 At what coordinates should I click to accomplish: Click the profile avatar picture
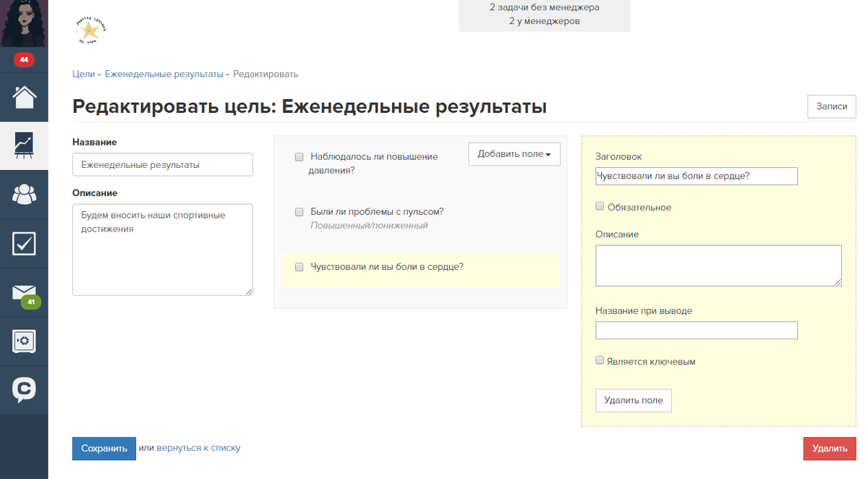coord(24,23)
